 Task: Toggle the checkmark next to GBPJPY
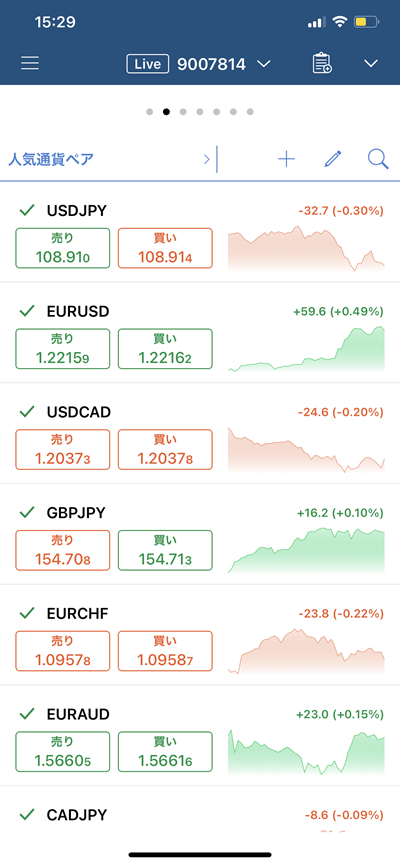(x=27, y=512)
